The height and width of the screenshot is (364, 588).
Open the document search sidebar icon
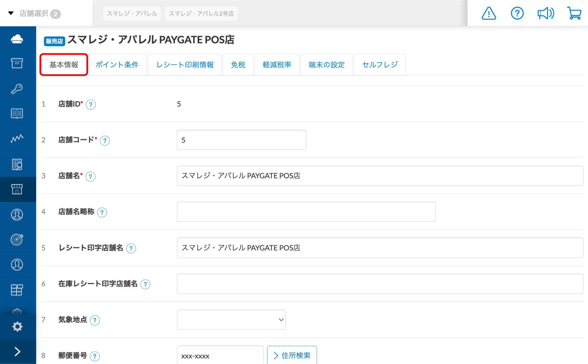[x=17, y=164]
